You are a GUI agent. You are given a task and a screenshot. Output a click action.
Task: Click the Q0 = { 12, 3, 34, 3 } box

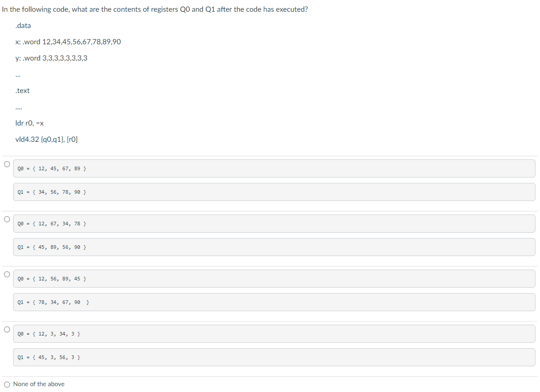coord(274,333)
